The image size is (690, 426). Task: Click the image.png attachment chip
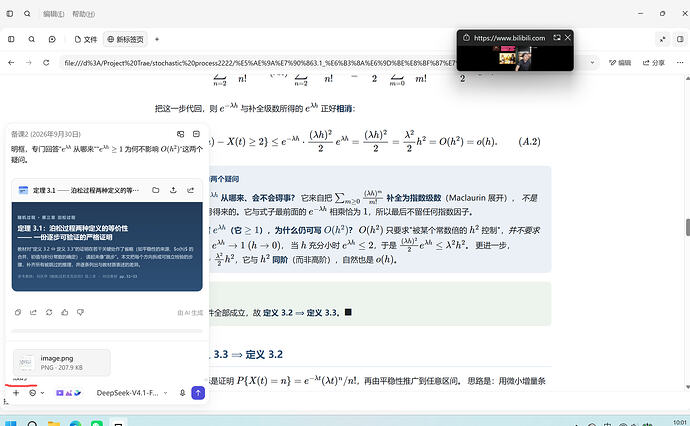pyautogui.click(x=62, y=363)
